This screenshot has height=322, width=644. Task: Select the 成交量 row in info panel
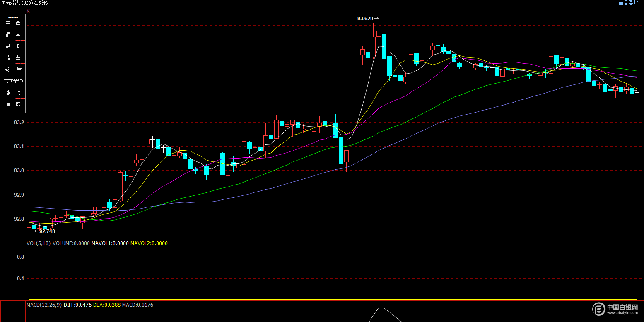13,70
